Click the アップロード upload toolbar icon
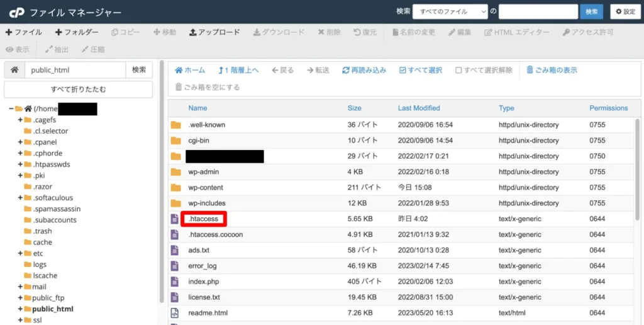 (x=192, y=32)
